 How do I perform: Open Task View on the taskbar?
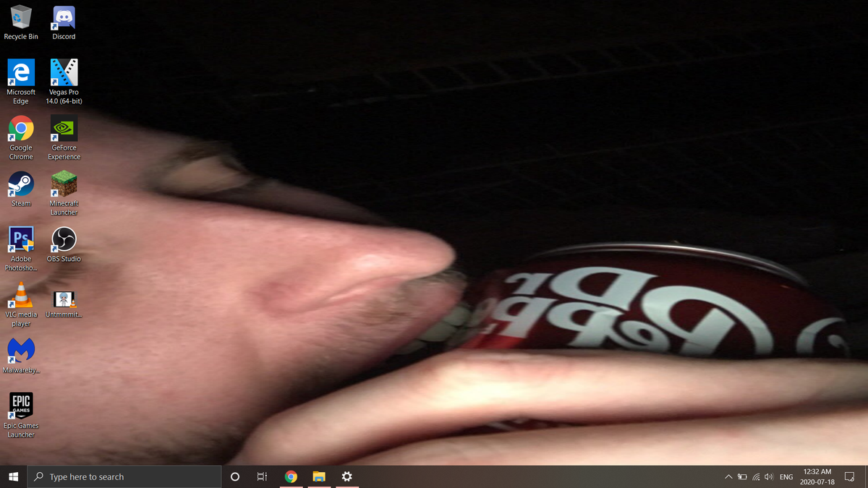(x=262, y=476)
